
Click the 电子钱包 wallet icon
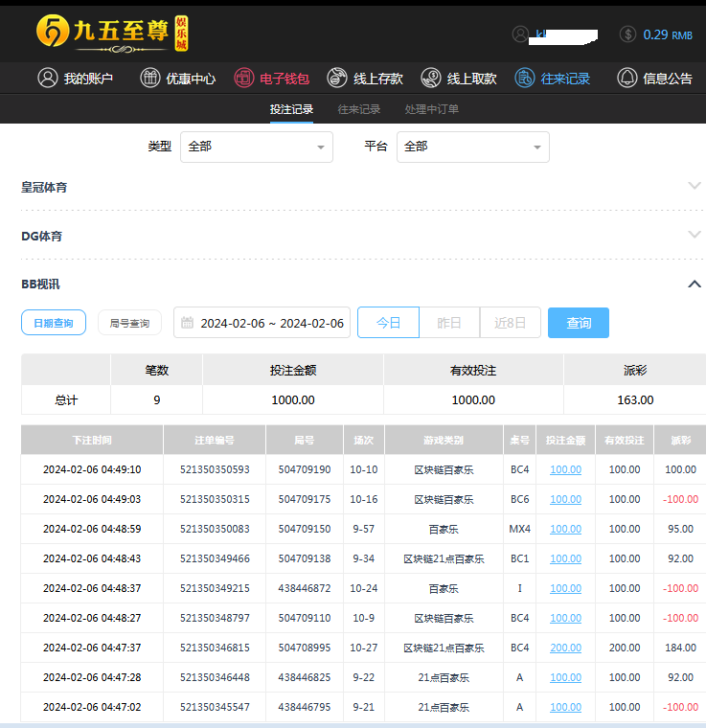pos(244,79)
